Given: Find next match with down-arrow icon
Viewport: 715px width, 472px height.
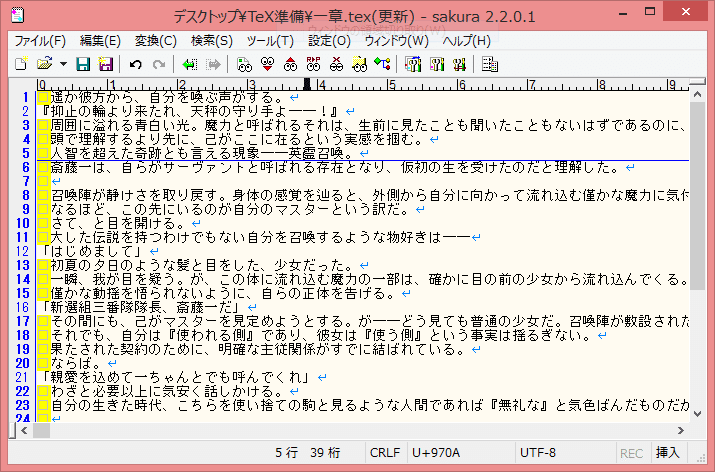Looking at the screenshot, I should click(x=268, y=64).
